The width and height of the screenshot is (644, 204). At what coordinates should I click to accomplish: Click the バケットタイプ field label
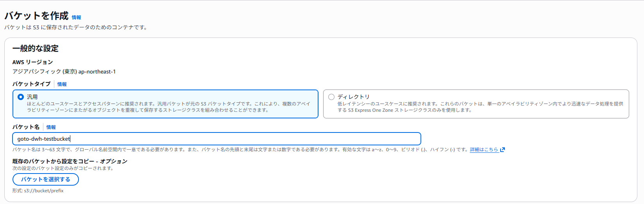tap(31, 84)
